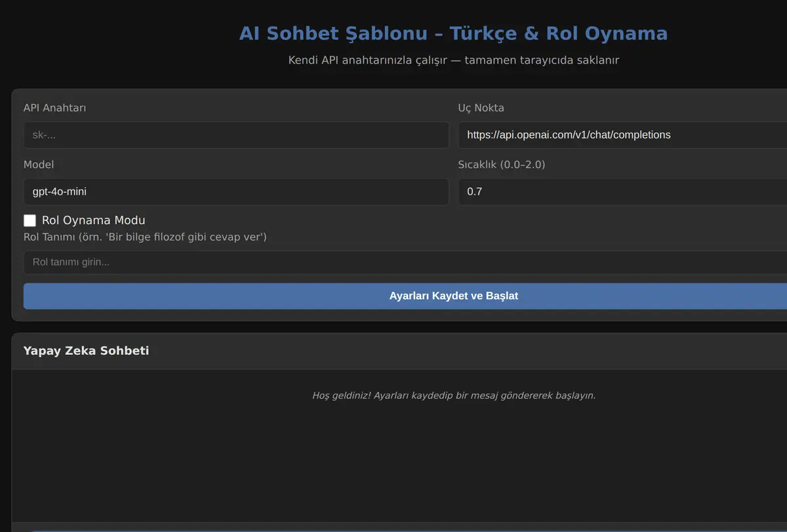
Task: Select the Model field containing gpt-4o-mini
Action: (x=236, y=192)
